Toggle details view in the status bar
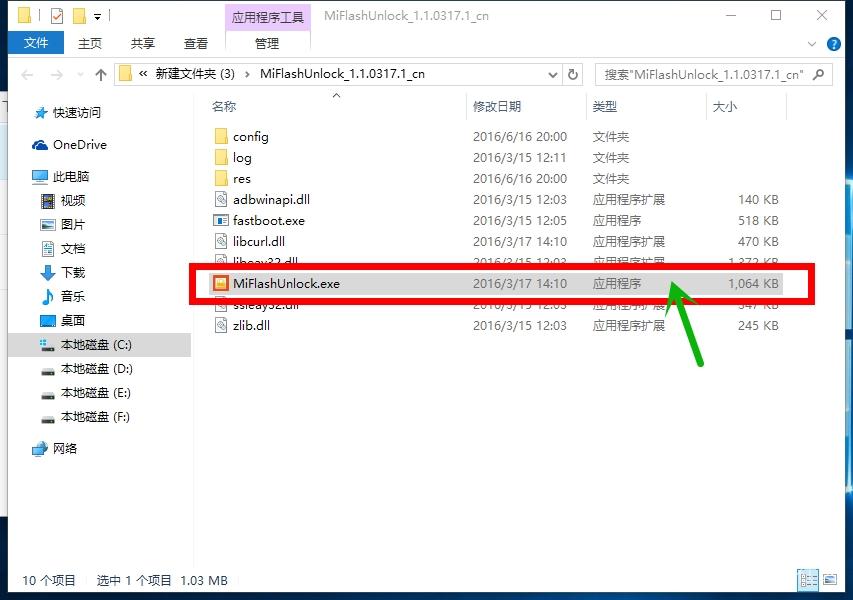 pos(808,579)
